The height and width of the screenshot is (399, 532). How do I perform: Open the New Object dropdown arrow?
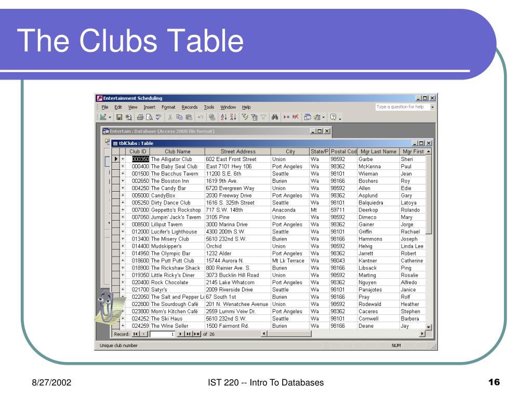(x=323, y=117)
